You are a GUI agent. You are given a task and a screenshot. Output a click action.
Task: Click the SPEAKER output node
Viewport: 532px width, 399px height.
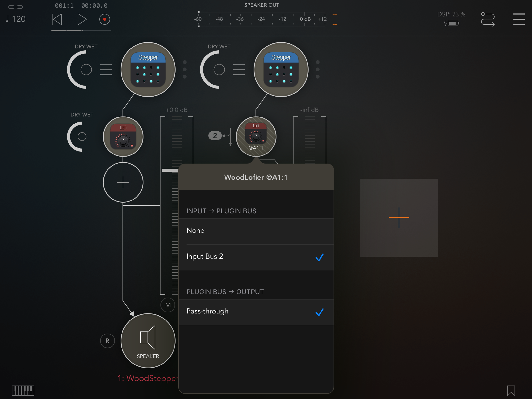coord(148,341)
